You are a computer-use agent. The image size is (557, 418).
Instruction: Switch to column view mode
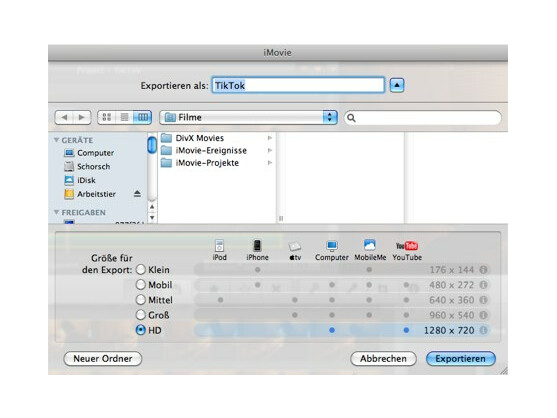coord(142,117)
